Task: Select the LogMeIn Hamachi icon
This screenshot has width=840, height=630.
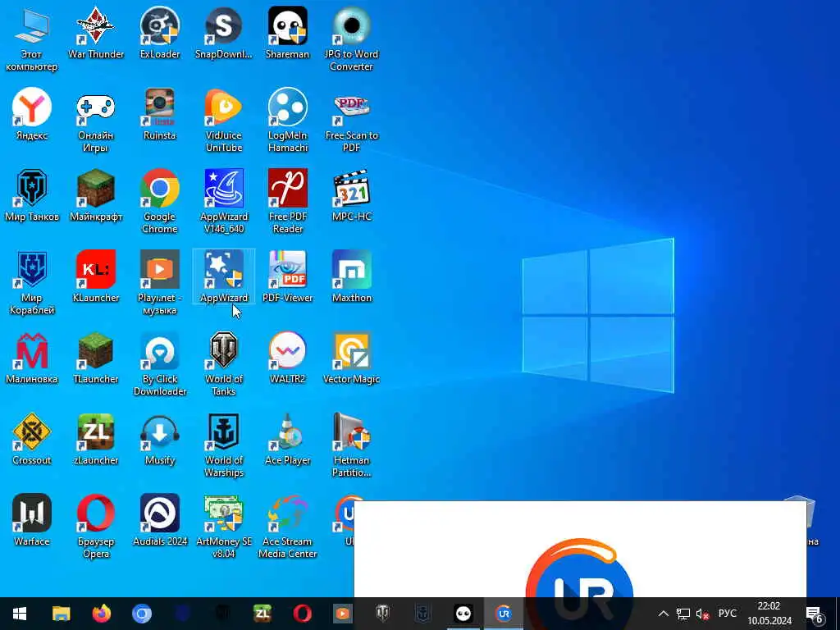Action: point(288,120)
